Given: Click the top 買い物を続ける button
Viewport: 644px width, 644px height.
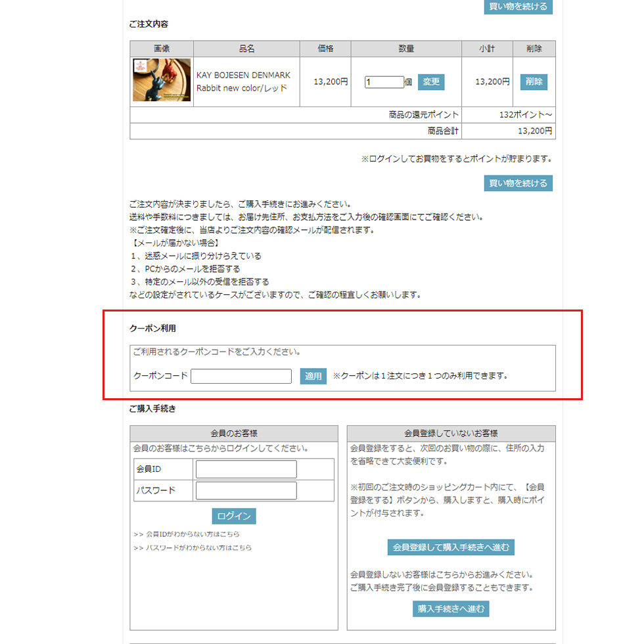Looking at the screenshot, I should pos(518,7).
